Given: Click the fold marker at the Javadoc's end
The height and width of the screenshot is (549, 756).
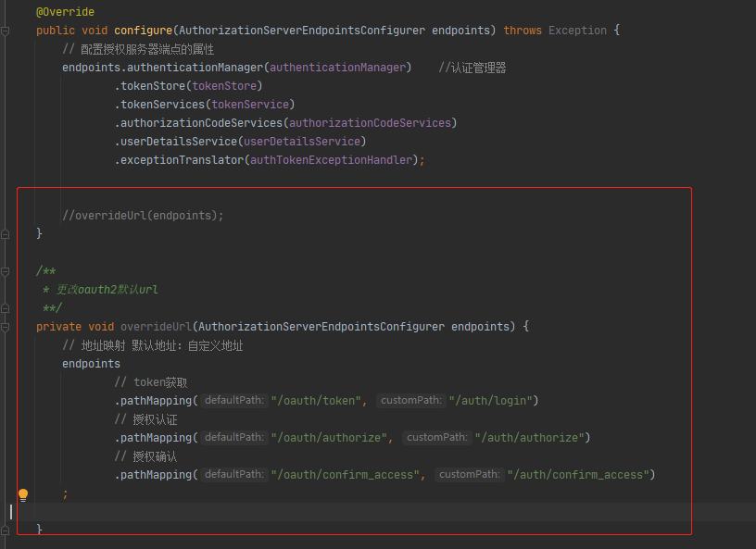Looking at the screenshot, I should tap(6, 308).
